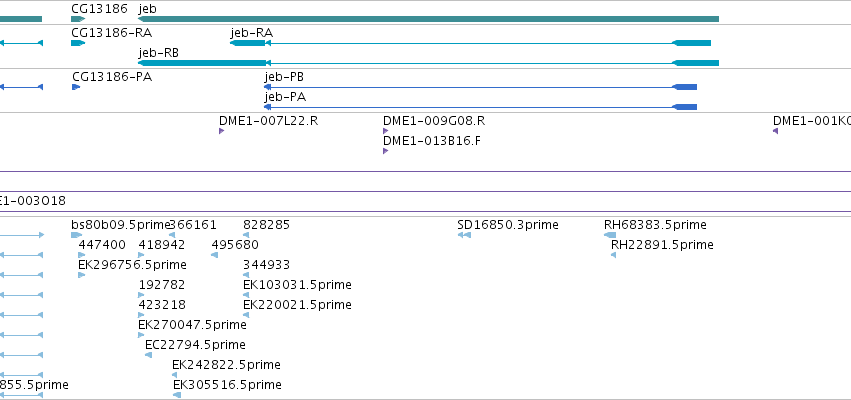851x400 pixels.
Task: Click the EK305516.5prime EST arrow
Action: click(x=177, y=395)
